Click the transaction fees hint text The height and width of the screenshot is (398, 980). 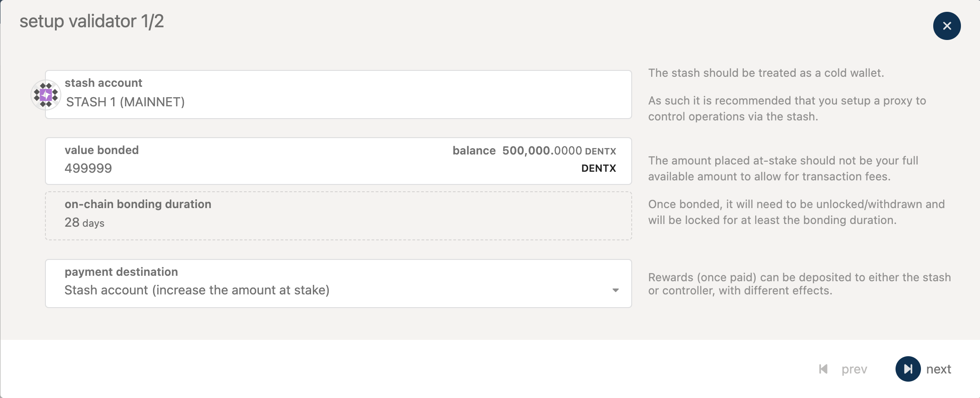[783, 169]
